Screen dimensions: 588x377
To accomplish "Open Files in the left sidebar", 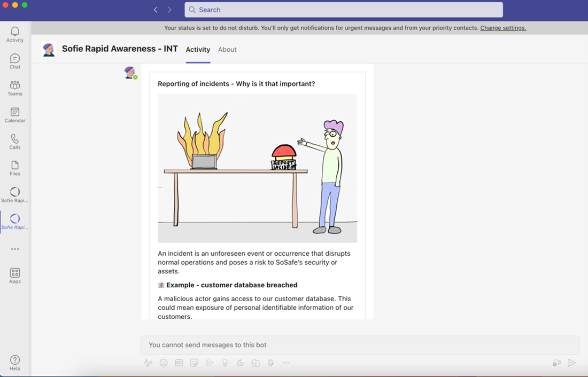I will pyautogui.click(x=15, y=168).
